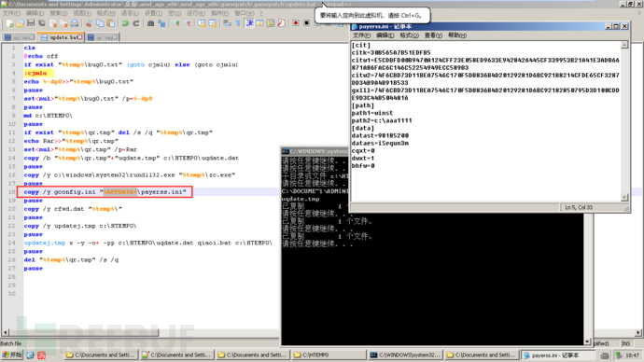Close the update.bat tab with its X
The height and width of the screenshot is (362, 644).
pos(79,37)
